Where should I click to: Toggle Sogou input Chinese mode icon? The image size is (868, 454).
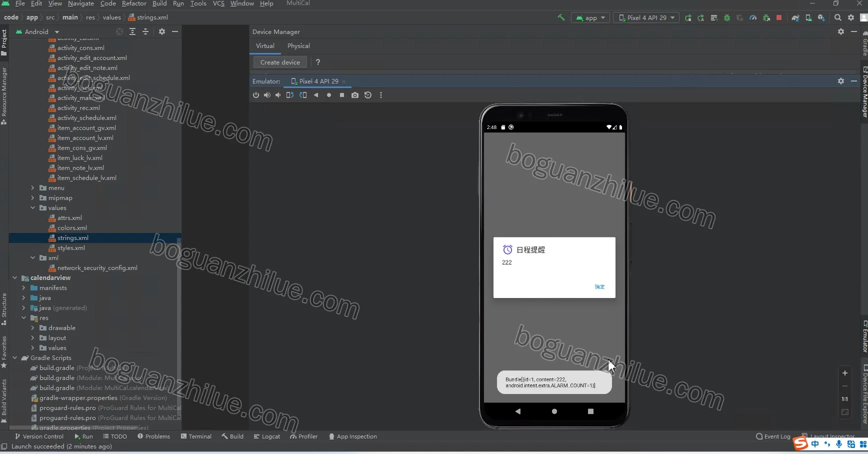(815, 444)
